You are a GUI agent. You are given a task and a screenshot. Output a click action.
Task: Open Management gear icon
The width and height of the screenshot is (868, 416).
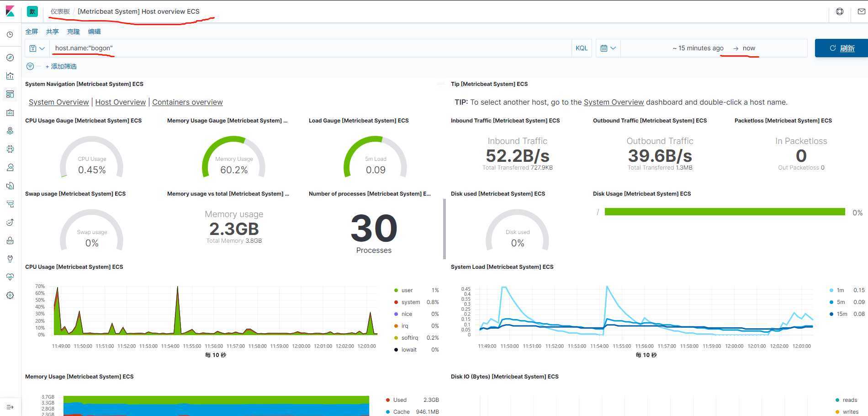[10, 295]
